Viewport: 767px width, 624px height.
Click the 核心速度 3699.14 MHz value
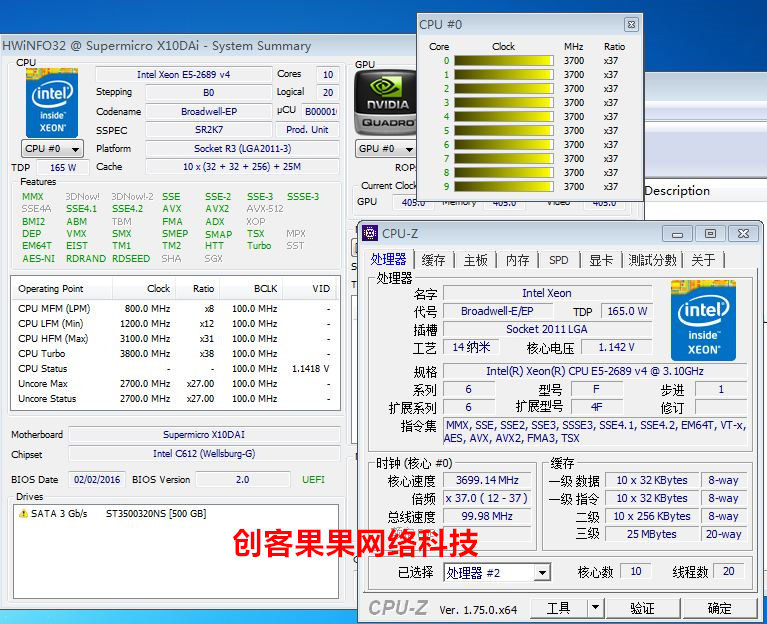[x=487, y=480]
